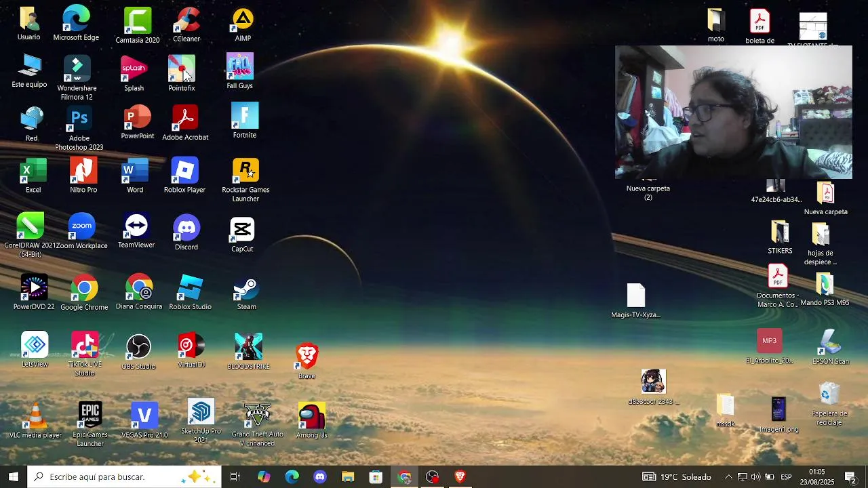
Task: Focus the taskbar search box
Action: pos(124,476)
